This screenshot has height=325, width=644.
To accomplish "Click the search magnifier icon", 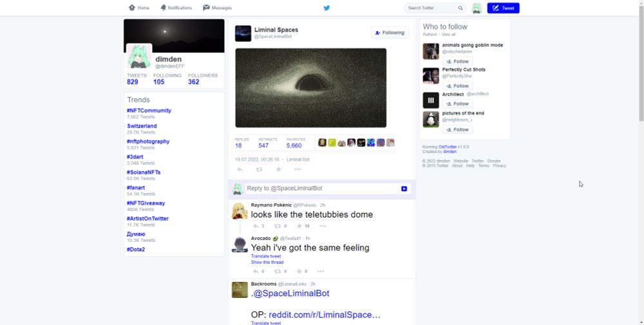I will pyautogui.click(x=460, y=8).
